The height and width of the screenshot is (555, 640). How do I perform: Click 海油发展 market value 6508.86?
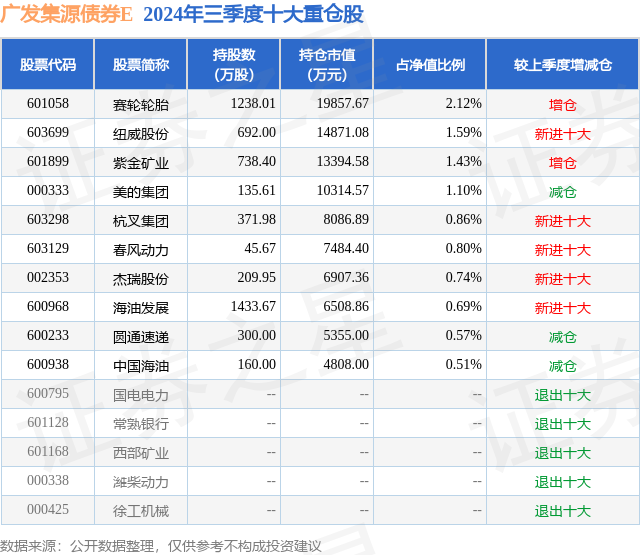tap(346, 306)
